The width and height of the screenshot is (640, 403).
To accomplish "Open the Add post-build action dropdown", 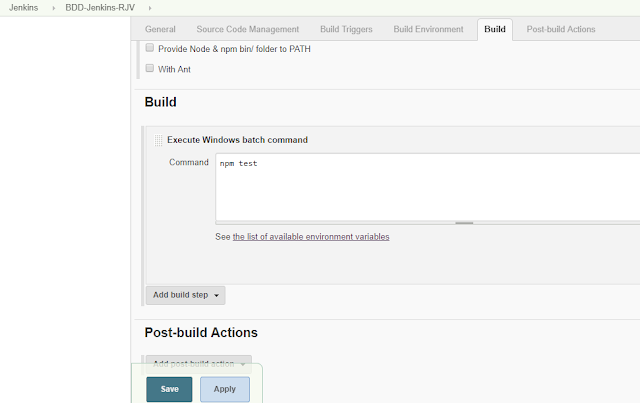I will 198,363.
